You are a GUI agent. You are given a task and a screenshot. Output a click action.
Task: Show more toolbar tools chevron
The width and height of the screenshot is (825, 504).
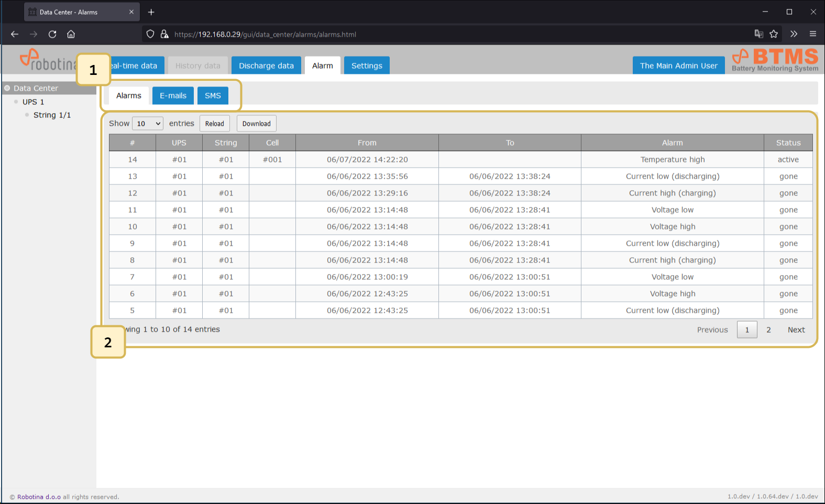click(x=794, y=34)
